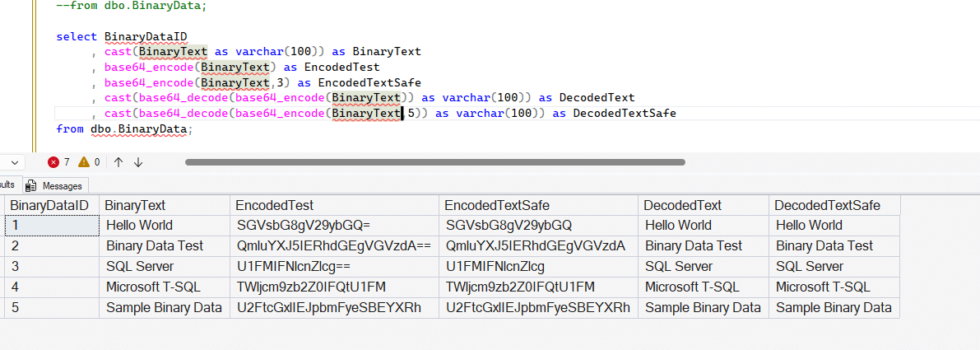Select the BinaryDataID column header
980x350 pixels.
coord(52,205)
